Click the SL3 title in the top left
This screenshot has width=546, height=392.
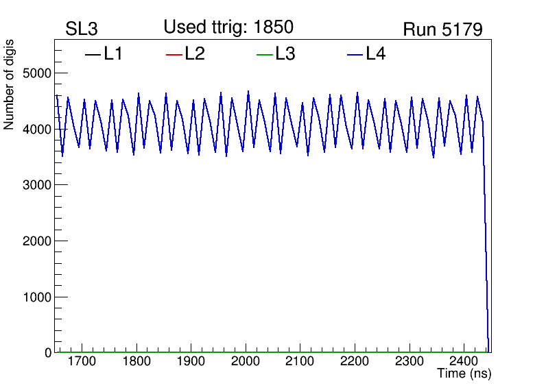82,29
